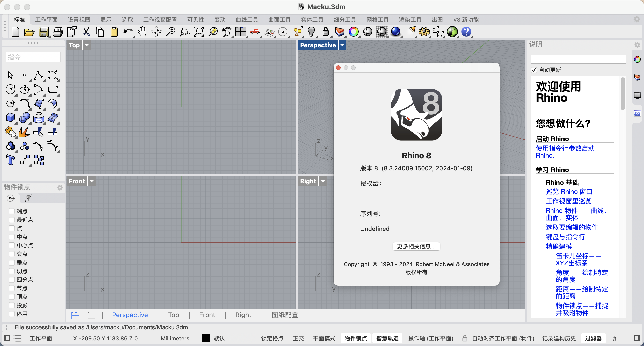644x346 pixels.
Task: Click the help panel vertical scrollbar
Action: coord(623,94)
